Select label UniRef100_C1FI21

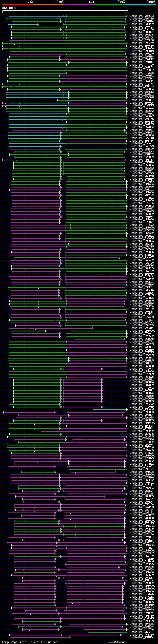[142, 485]
